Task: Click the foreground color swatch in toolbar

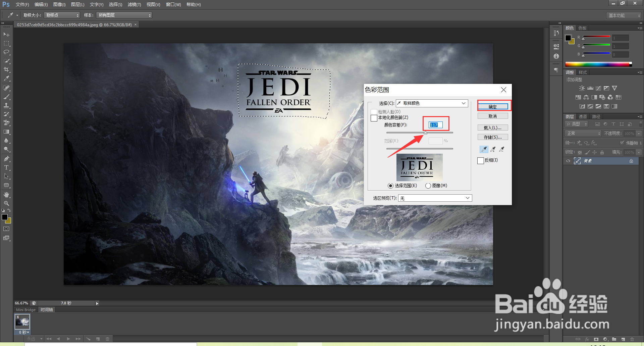Action: (x=5, y=217)
